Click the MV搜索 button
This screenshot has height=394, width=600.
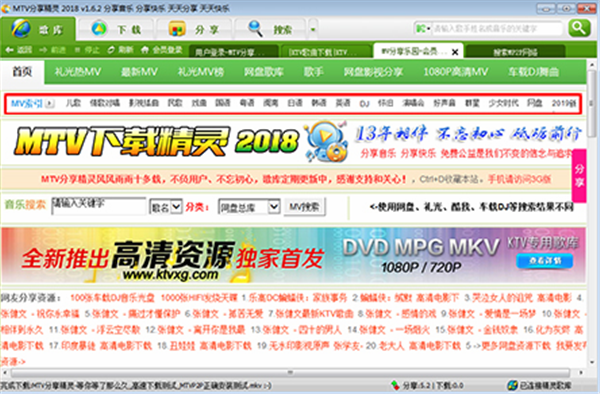(x=305, y=207)
